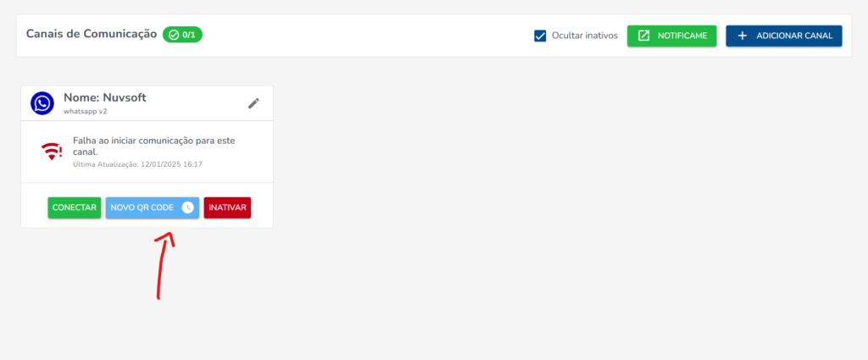Click the check-circle icon in the green badge
868x360 pixels.
coord(174,35)
